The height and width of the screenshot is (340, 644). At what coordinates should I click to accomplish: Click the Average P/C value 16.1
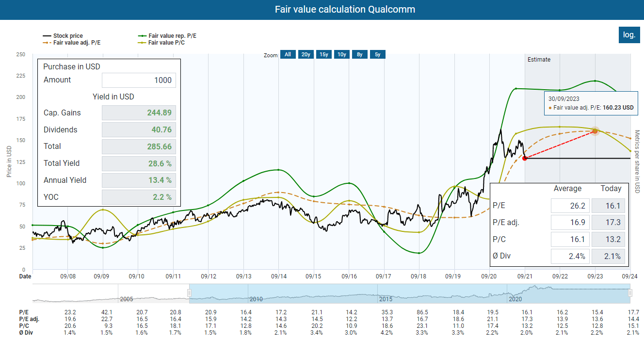click(570, 239)
